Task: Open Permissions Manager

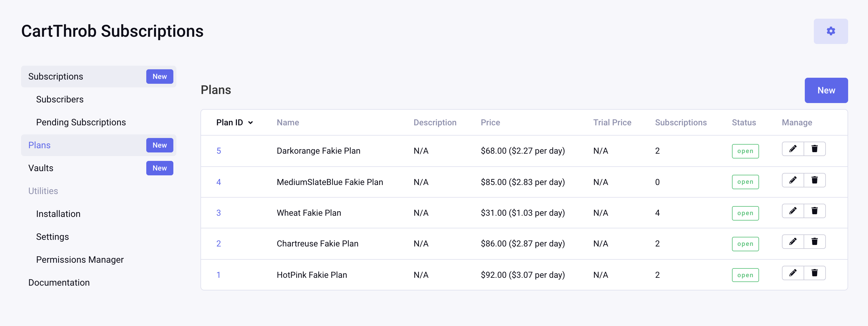Action: (80, 260)
